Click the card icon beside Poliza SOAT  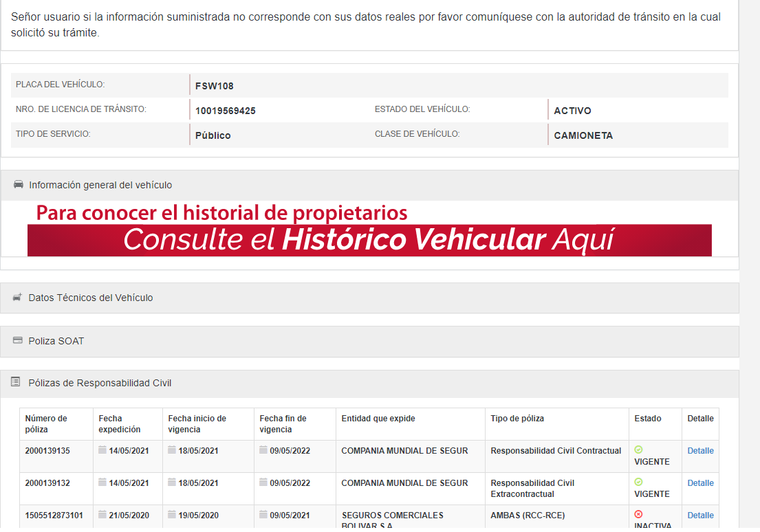point(18,341)
